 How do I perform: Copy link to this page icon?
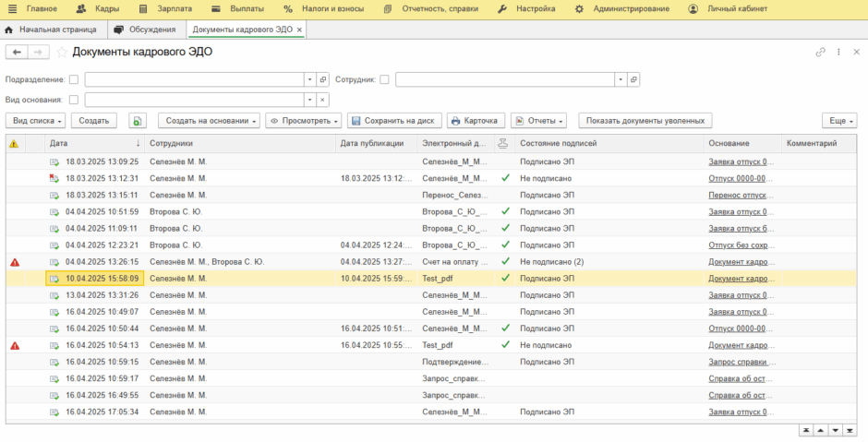pyautogui.click(x=820, y=52)
